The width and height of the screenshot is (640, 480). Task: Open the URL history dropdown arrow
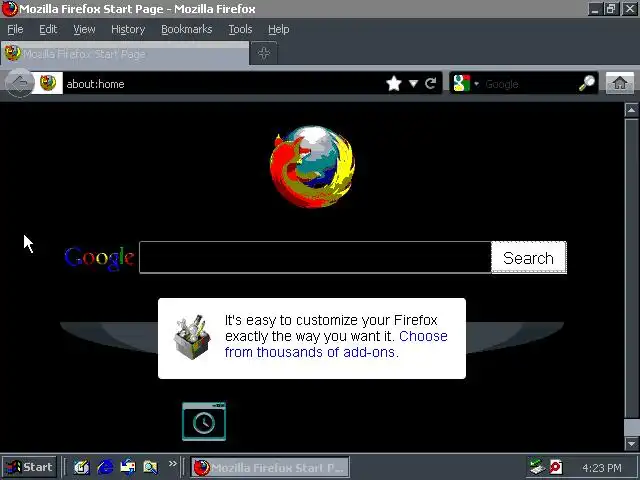413,84
